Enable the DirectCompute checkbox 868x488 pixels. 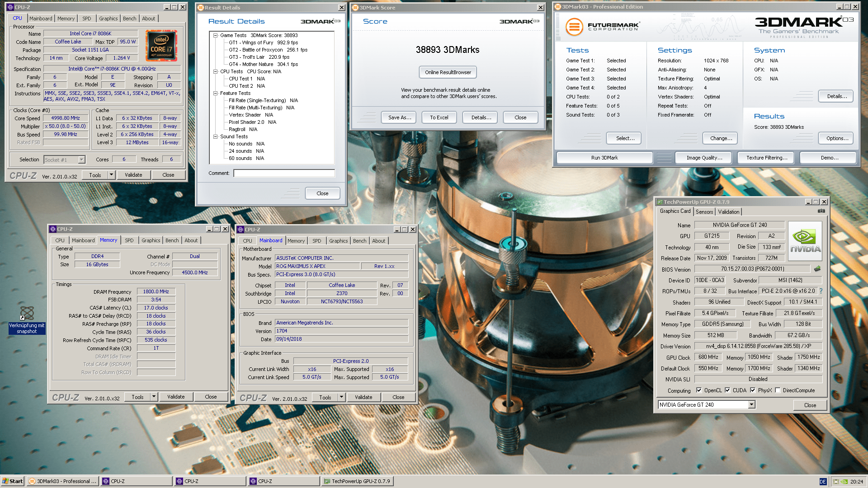coord(778,390)
